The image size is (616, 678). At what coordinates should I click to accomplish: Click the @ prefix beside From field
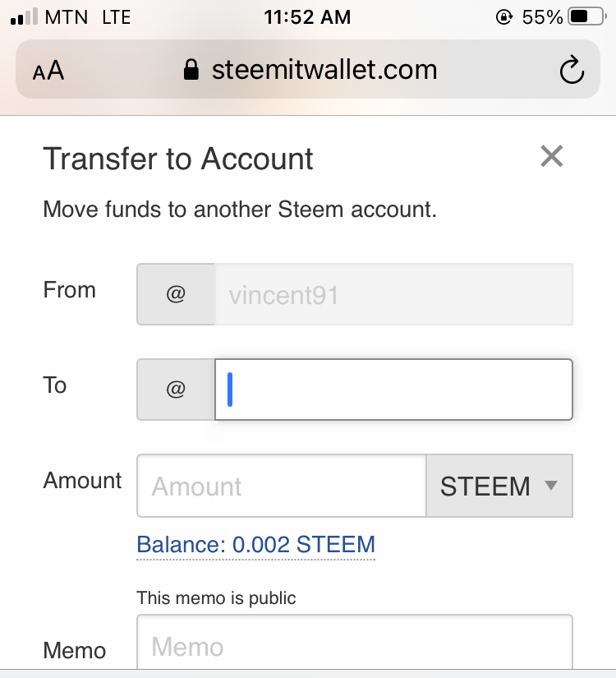tap(176, 294)
